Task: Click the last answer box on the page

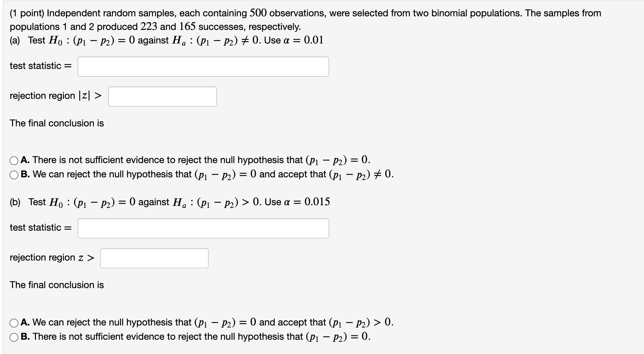Action: pos(154,259)
